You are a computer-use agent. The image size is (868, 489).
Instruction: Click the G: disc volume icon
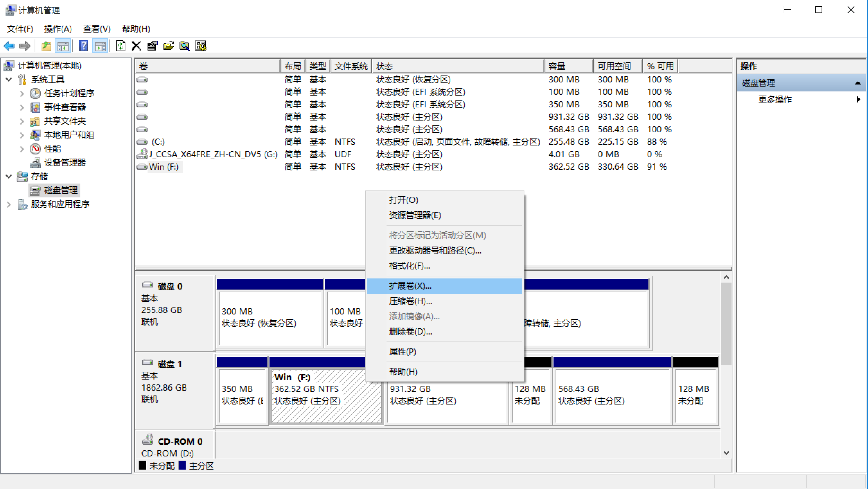142,154
